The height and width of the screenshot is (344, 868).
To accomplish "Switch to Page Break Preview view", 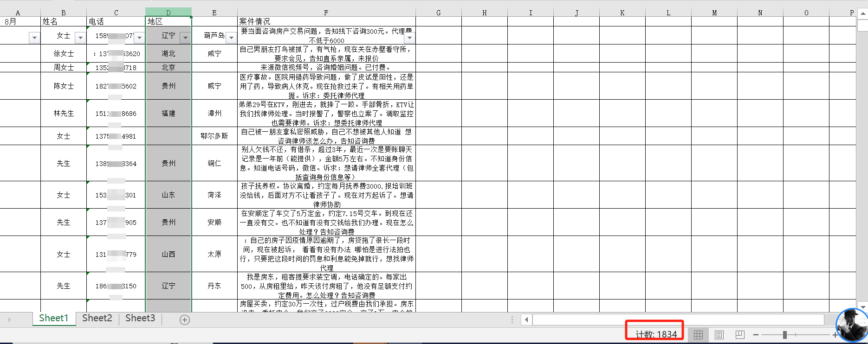I will pos(740,335).
